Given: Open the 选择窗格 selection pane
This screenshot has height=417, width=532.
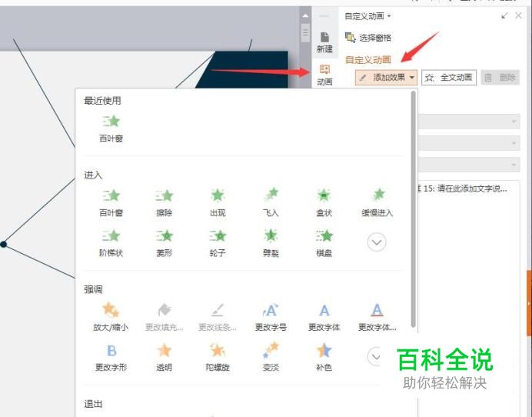Looking at the screenshot, I should point(368,38).
